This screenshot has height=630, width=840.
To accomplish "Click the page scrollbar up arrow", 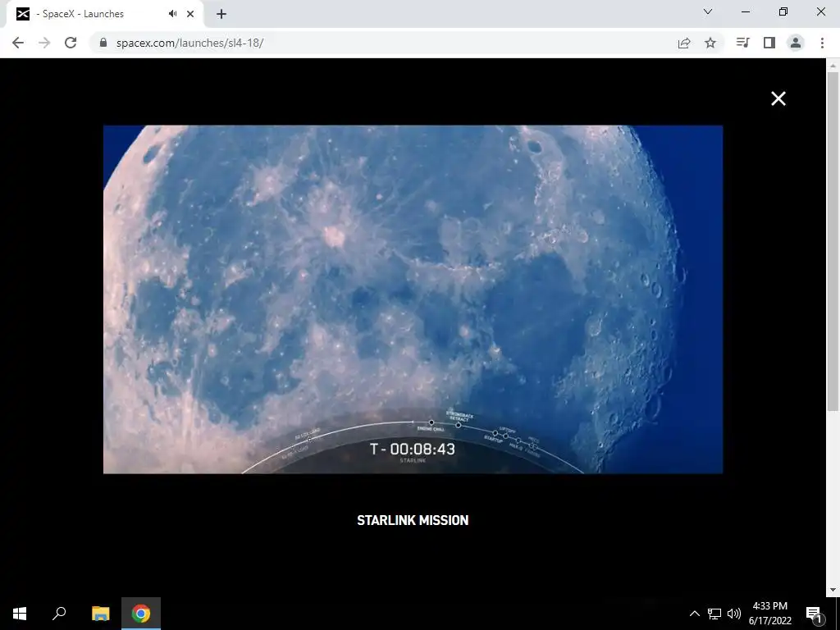I will pyautogui.click(x=833, y=66).
